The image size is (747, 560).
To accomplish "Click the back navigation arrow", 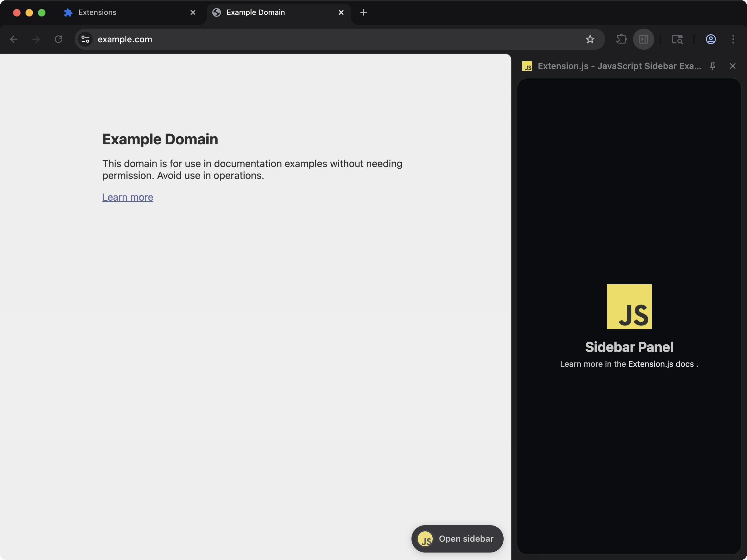I will point(14,39).
